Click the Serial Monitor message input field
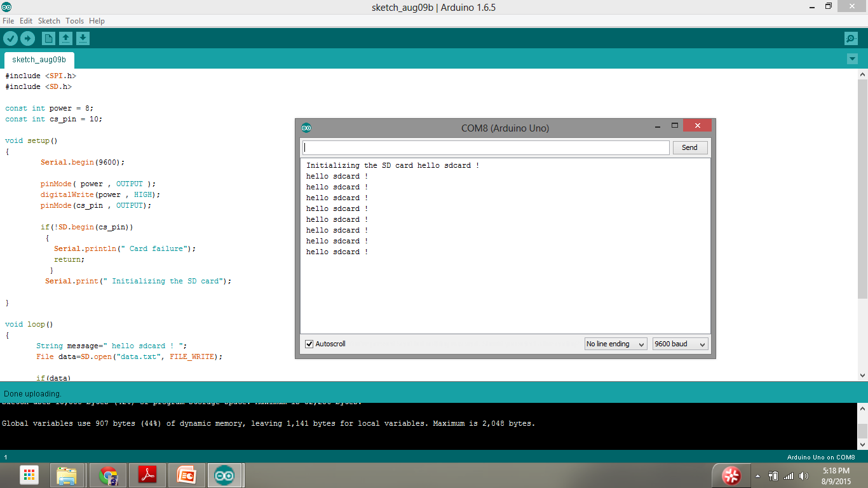Viewport: 868px width, 488px height. 485,147
